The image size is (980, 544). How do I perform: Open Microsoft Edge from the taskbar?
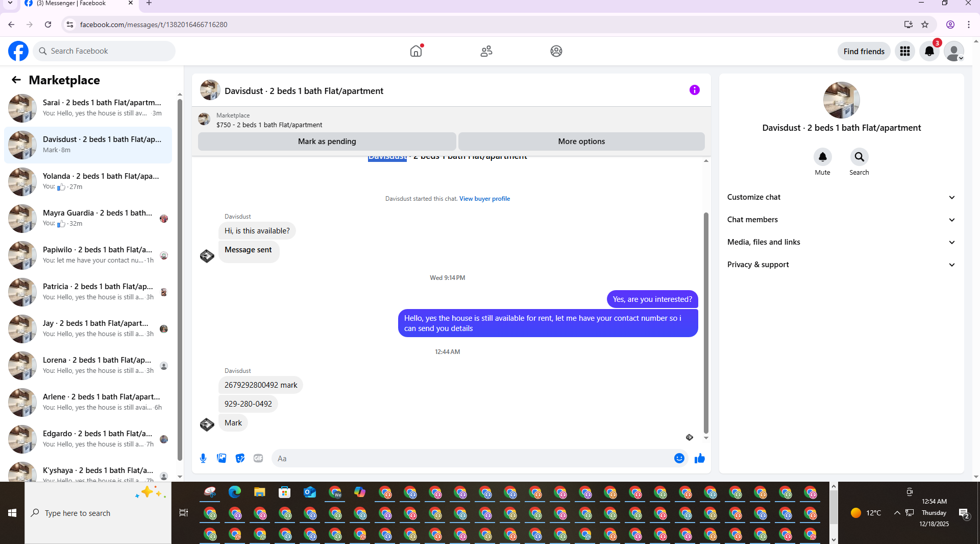click(x=235, y=492)
